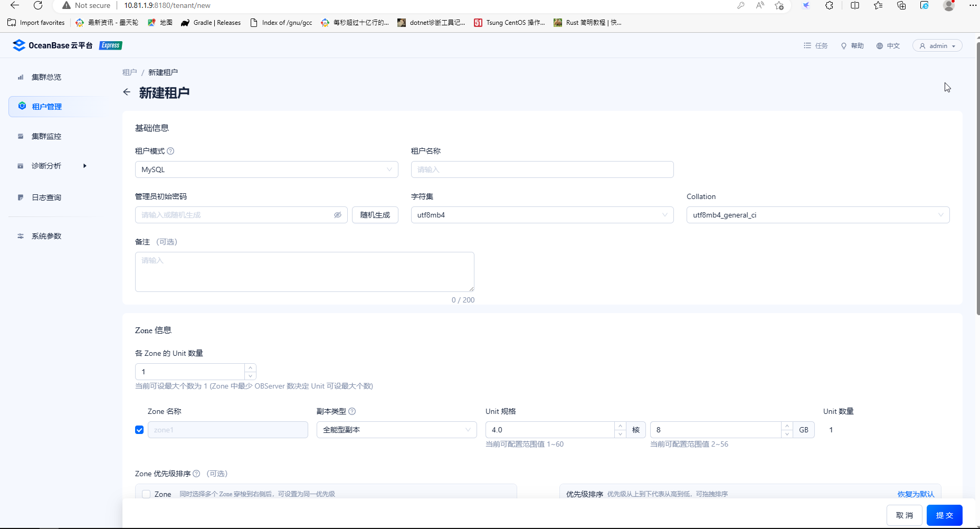Open the password key icon in address bar
The image size is (980, 529).
(x=741, y=5)
